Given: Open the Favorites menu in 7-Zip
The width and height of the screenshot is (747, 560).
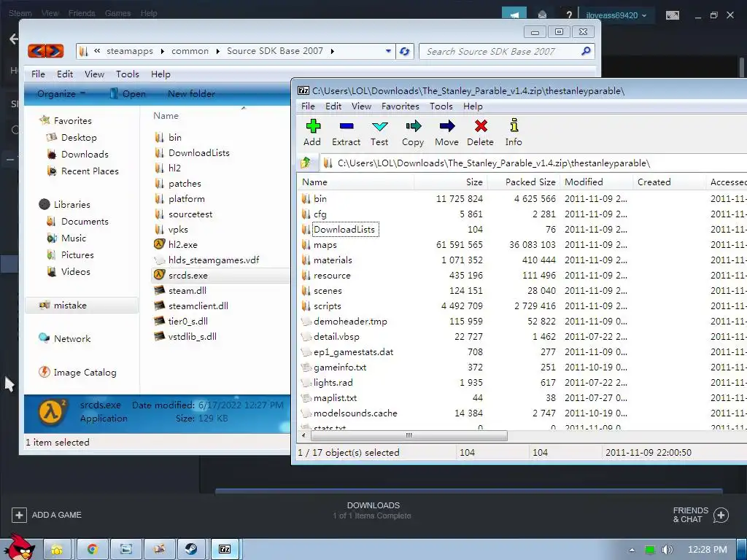Looking at the screenshot, I should (400, 106).
